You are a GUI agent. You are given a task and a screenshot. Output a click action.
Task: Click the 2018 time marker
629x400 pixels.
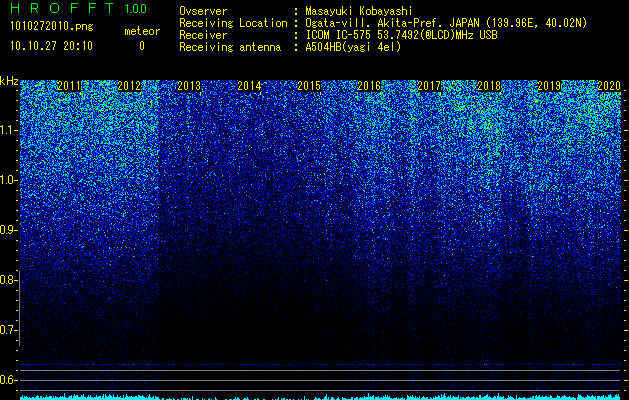coord(489,86)
